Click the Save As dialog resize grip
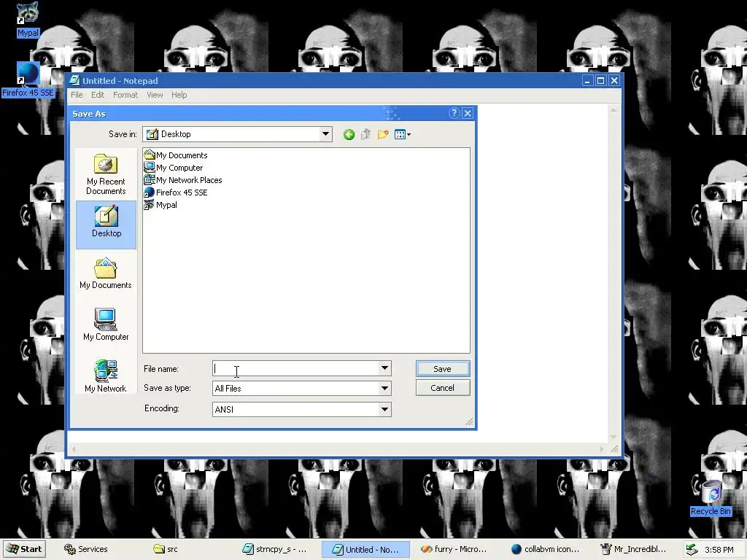The width and height of the screenshot is (747, 560). click(469, 421)
